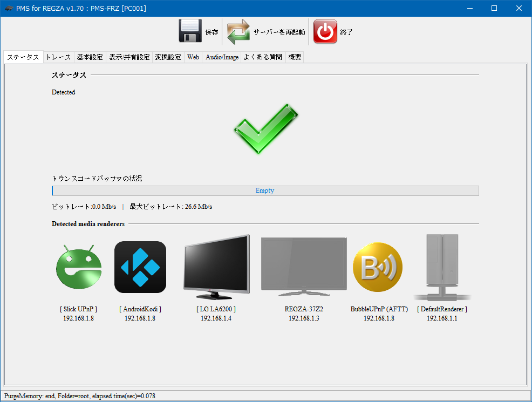Open the AndroidKodi renderer icon

click(x=140, y=267)
